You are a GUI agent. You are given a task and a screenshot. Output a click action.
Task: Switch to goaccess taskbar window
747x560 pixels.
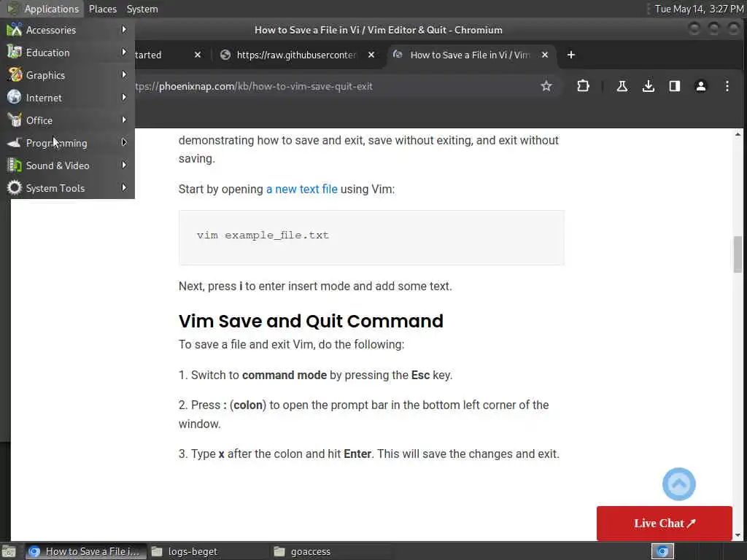coord(330,551)
